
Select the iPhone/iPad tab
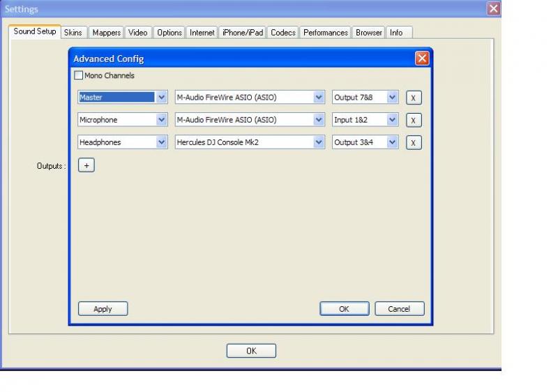click(x=243, y=33)
